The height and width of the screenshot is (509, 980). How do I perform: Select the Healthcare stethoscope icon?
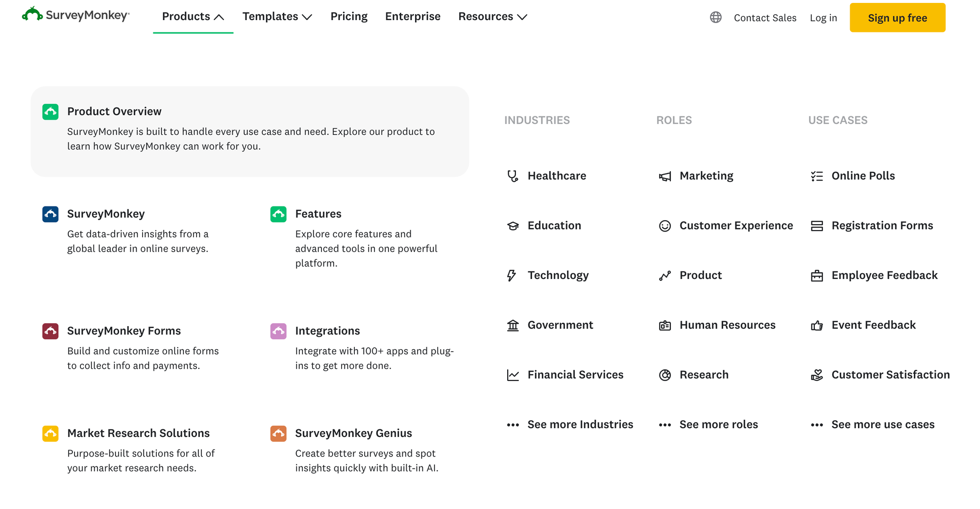pyautogui.click(x=513, y=175)
